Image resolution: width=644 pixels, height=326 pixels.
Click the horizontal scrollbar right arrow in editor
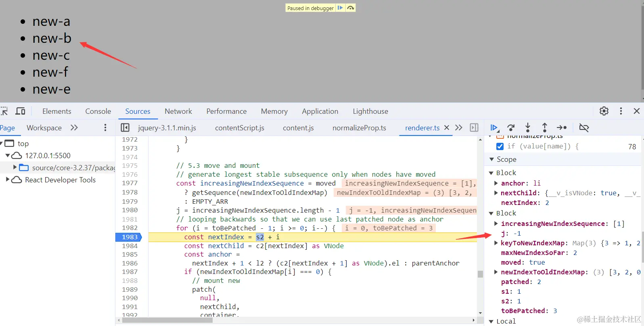pyautogui.click(x=473, y=320)
